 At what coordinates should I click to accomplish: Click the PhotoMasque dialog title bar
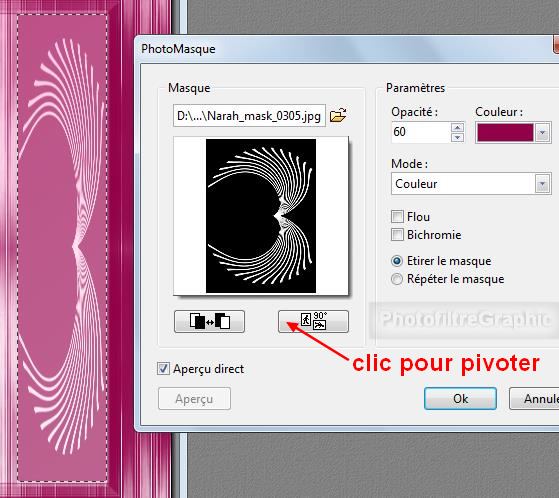click(346, 49)
